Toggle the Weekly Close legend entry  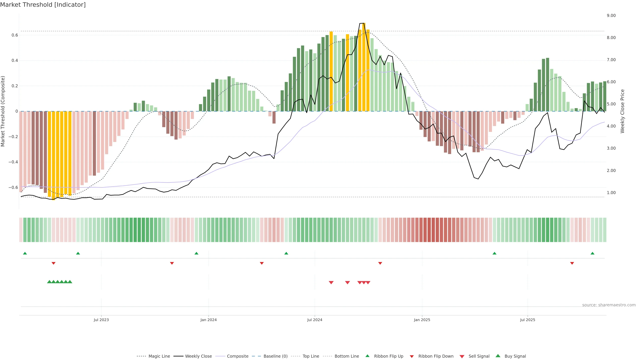(x=198, y=356)
